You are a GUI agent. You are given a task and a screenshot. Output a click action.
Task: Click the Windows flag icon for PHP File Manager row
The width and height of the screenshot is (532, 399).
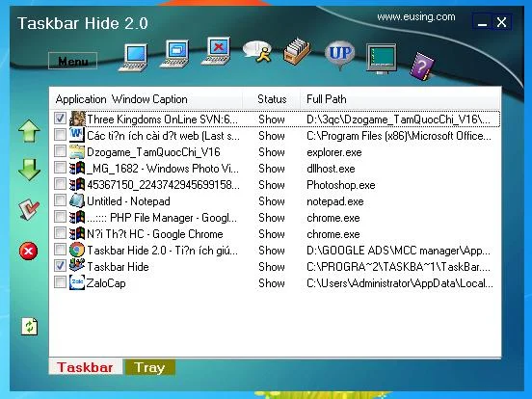click(x=77, y=217)
